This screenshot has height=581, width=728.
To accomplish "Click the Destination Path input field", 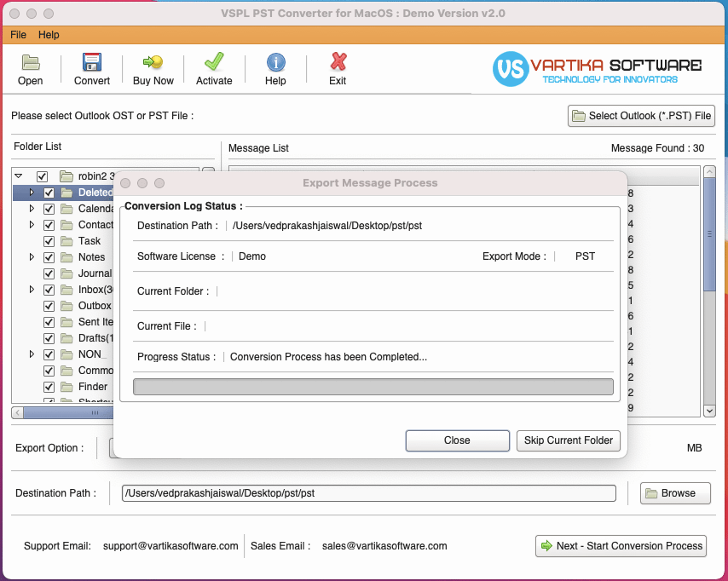I will click(x=369, y=493).
